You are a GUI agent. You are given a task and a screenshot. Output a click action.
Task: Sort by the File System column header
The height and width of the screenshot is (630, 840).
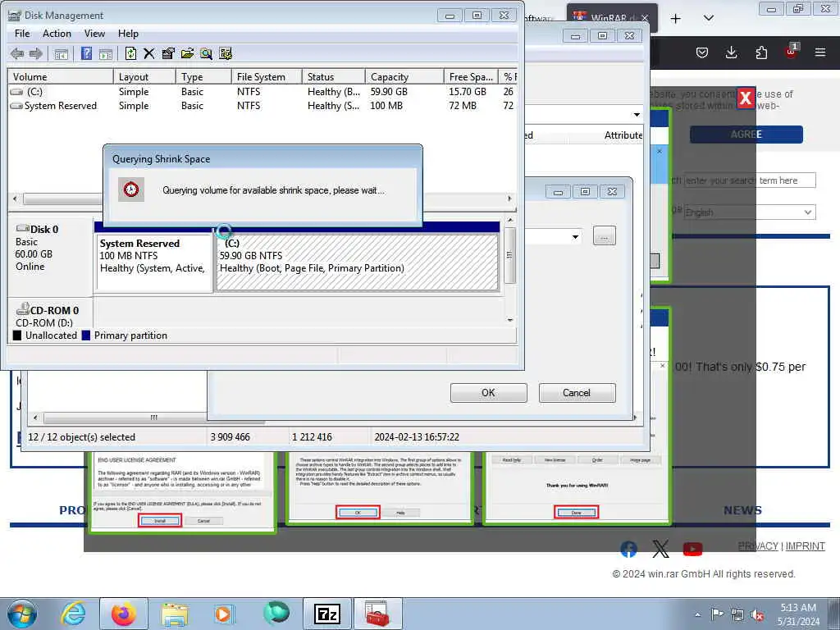click(x=267, y=76)
